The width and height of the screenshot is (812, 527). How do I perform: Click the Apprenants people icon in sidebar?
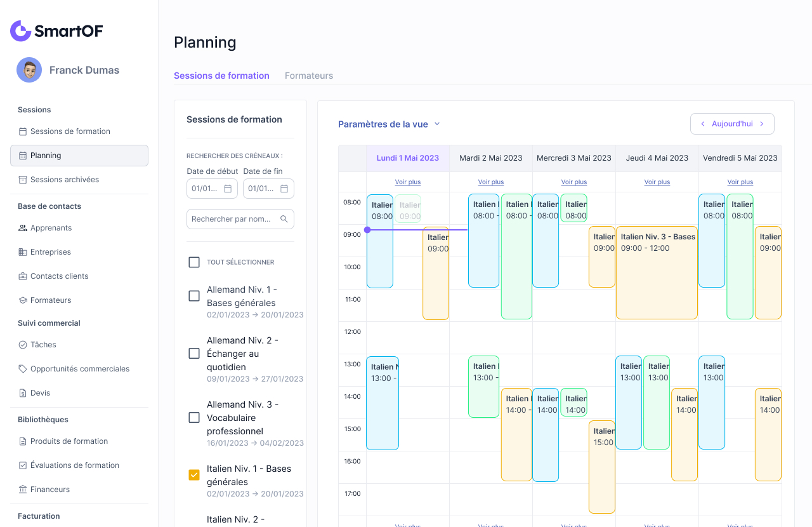pos(23,228)
